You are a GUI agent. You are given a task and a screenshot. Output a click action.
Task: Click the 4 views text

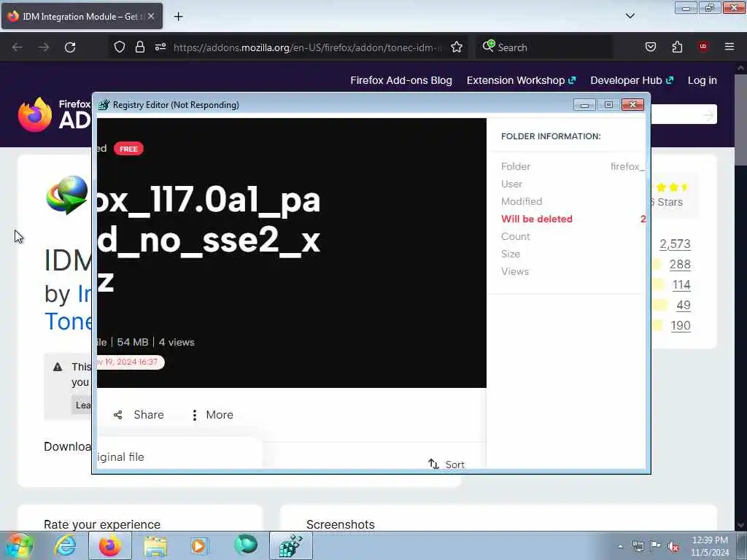coord(177,343)
